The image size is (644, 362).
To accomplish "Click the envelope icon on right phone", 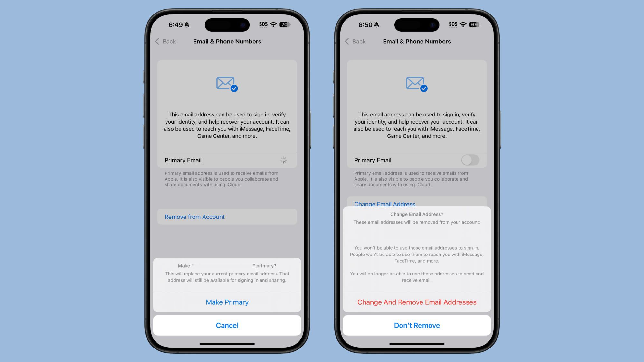I will tap(415, 83).
